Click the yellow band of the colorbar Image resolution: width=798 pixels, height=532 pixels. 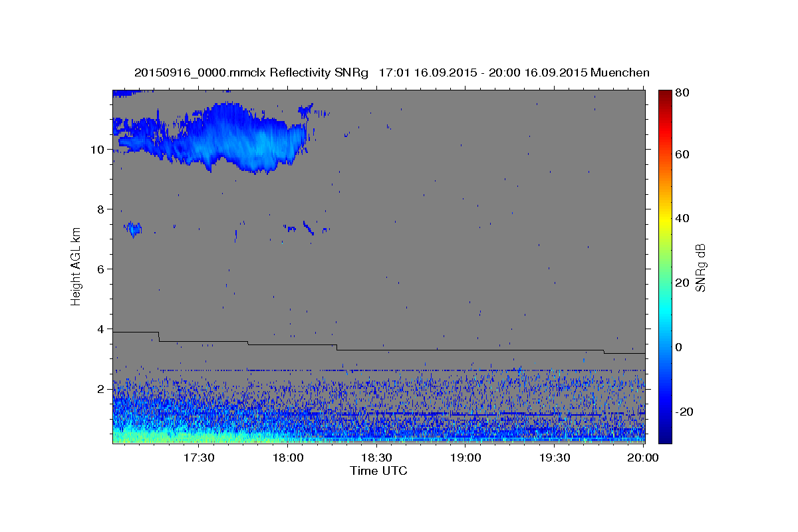(x=665, y=219)
